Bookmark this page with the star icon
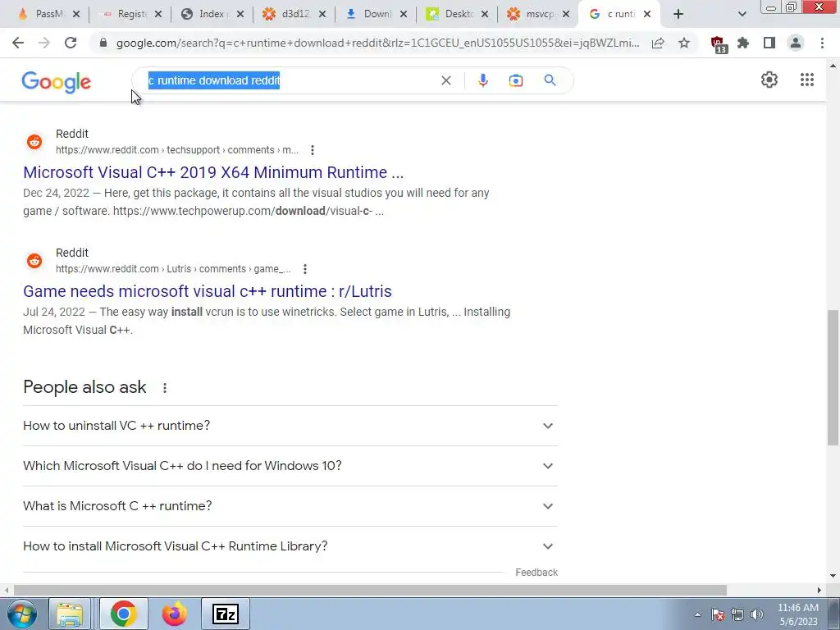This screenshot has width=840, height=630. pos(684,43)
